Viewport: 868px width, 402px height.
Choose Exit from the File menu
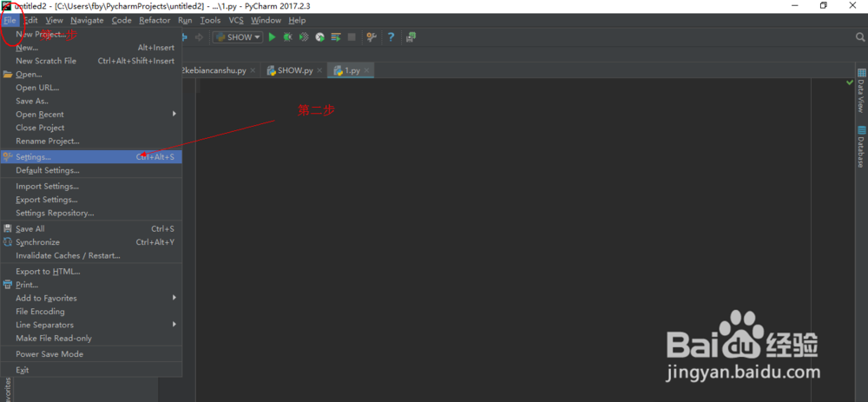tap(91, 370)
